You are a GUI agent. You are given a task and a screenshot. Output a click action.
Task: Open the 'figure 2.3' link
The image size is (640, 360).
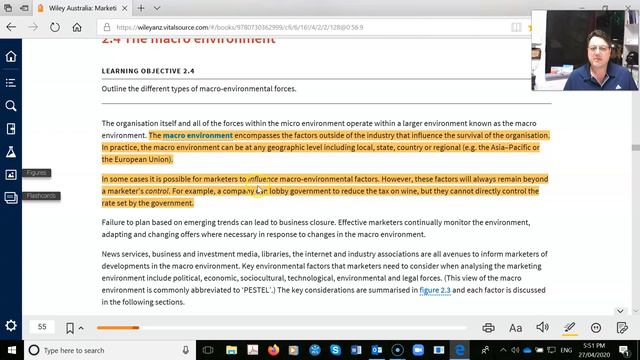click(435, 290)
